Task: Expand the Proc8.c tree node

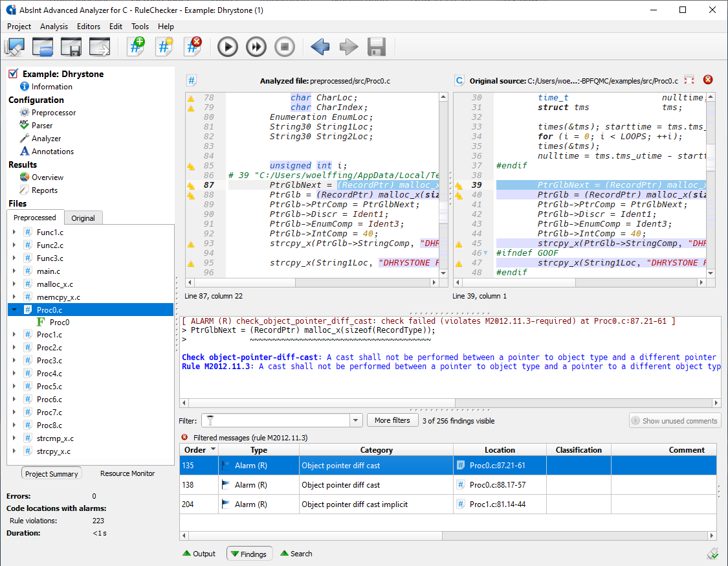Action: 14,425
